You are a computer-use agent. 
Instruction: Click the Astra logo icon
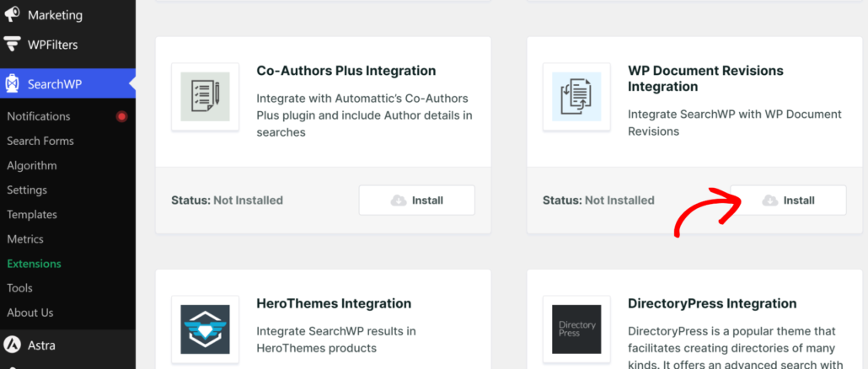point(12,345)
